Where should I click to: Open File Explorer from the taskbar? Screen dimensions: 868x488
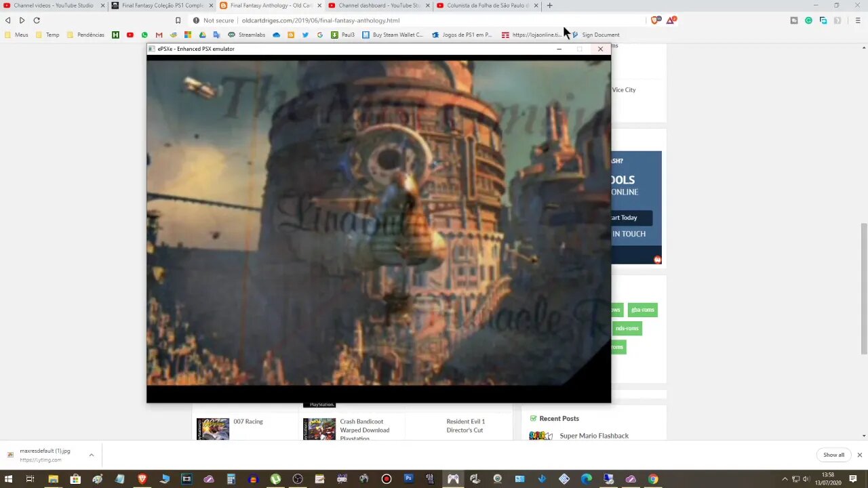point(53,479)
